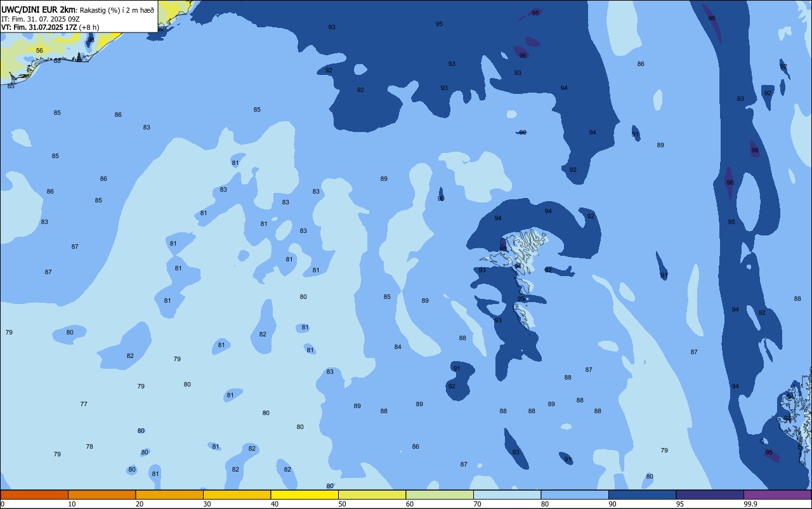
Task: Click the '78' humidity value on the map
Action: click(89, 447)
